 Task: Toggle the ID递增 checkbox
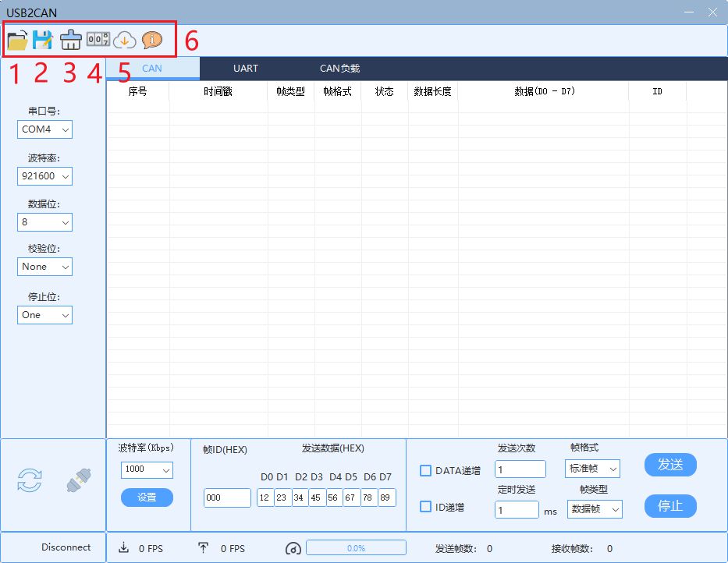pos(426,506)
